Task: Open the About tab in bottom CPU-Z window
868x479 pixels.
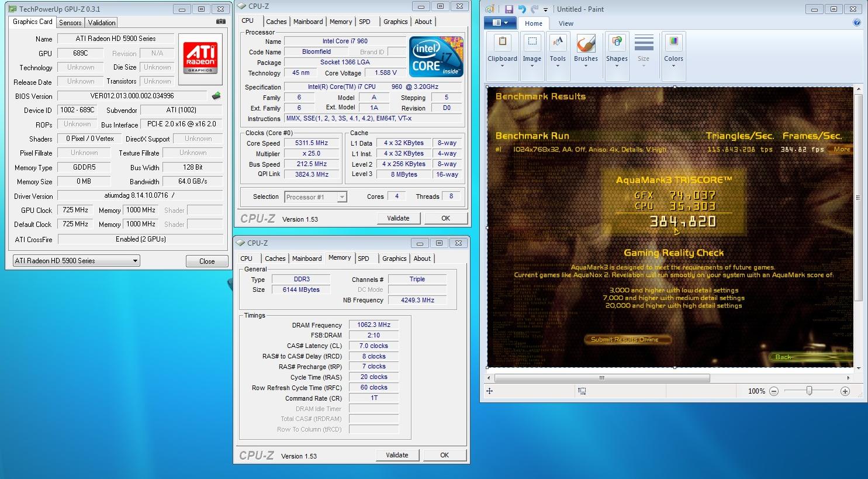Action: tap(422, 259)
